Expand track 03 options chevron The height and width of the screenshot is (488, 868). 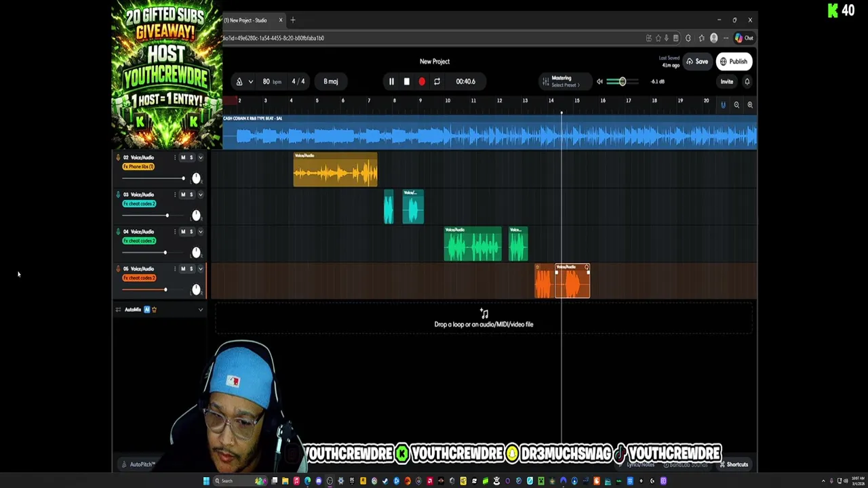200,195
